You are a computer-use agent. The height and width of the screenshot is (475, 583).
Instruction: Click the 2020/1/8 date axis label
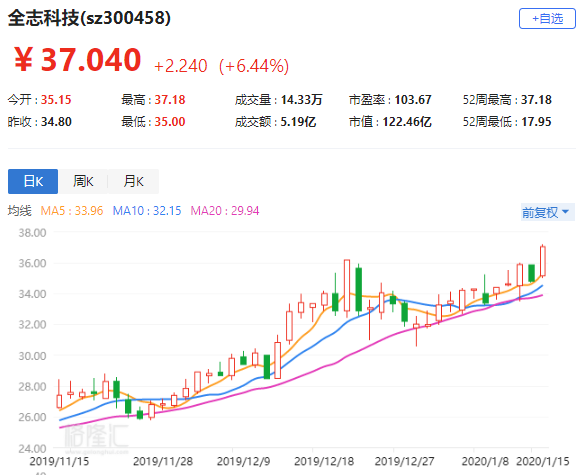click(x=485, y=461)
